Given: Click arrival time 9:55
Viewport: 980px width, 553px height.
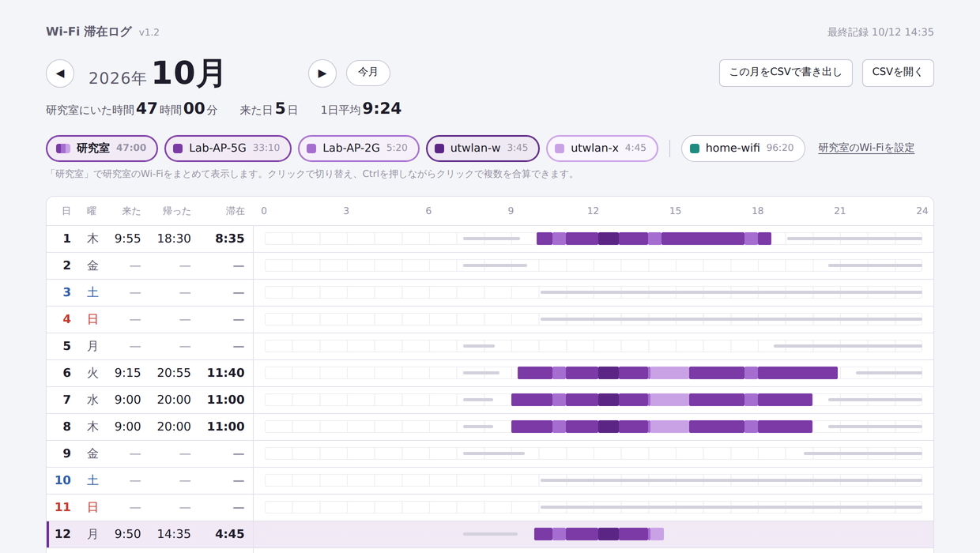Looking at the screenshot, I should pyautogui.click(x=128, y=239).
